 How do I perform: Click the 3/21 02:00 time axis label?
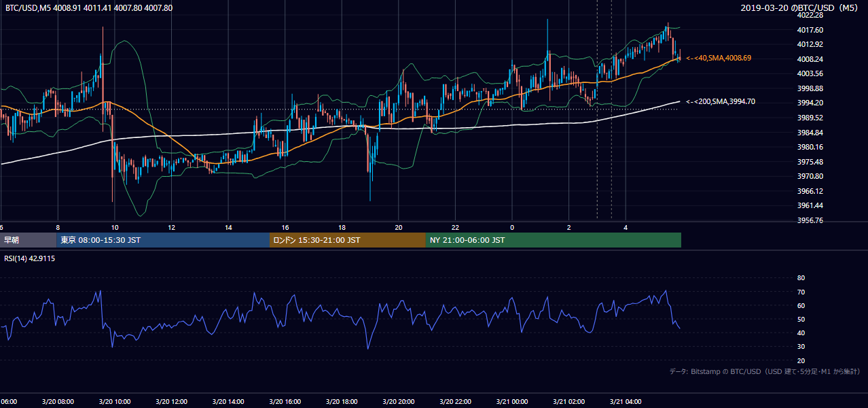click(x=568, y=402)
